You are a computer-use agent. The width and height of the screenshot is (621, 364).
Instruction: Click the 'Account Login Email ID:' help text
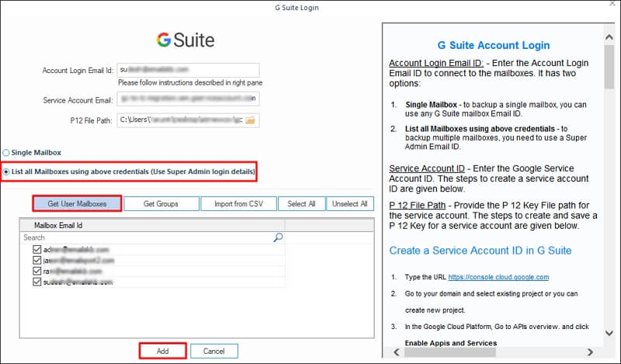click(x=436, y=63)
